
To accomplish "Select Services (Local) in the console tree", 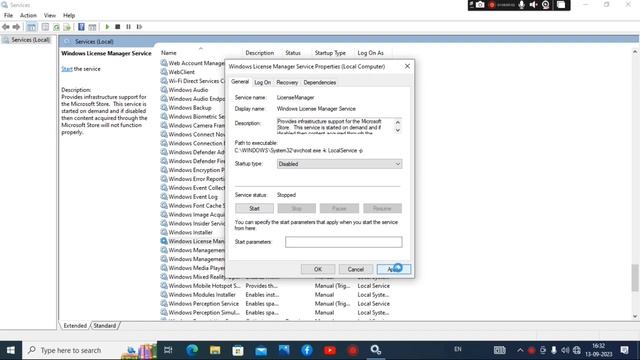I will (x=30, y=40).
